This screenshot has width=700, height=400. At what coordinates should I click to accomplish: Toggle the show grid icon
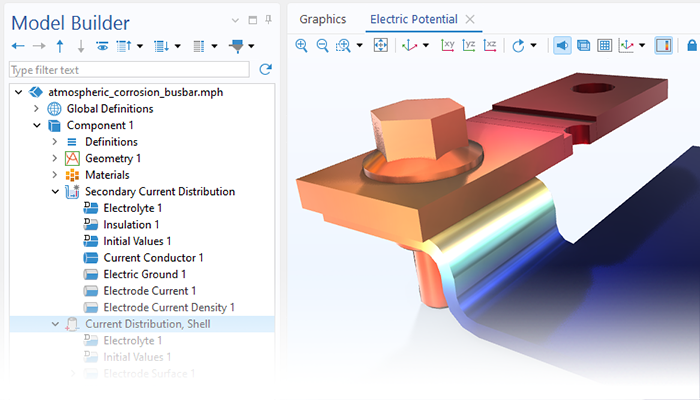604,45
